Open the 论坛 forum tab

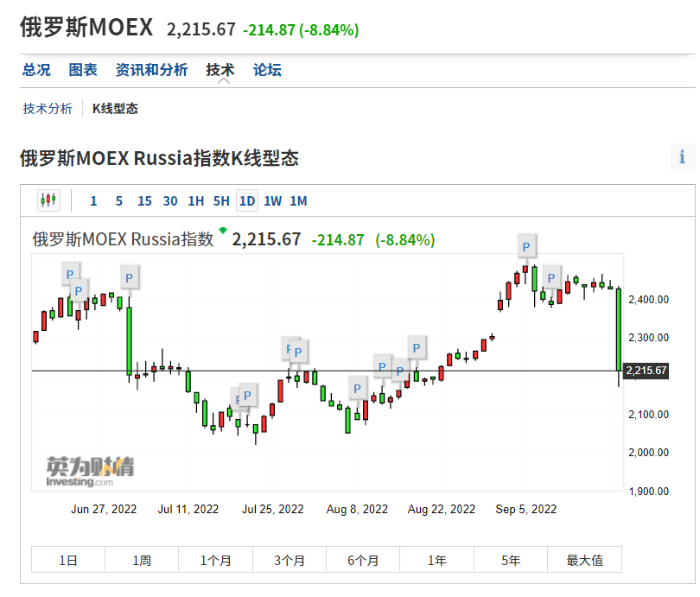click(x=267, y=70)
